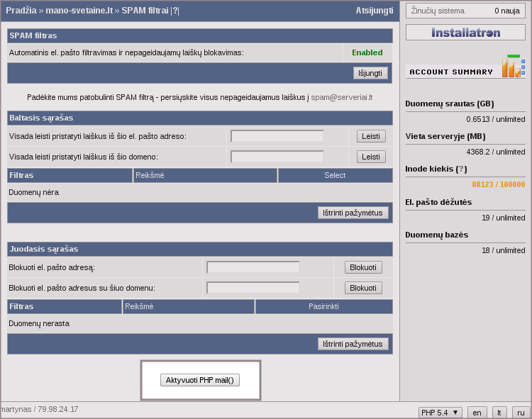
Task: Delete selected items in blacklist table
Action: [353, 344]
